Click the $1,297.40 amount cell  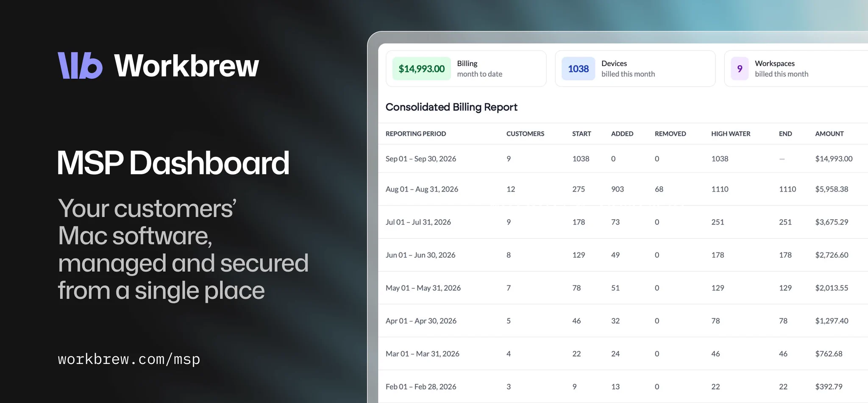832,321
